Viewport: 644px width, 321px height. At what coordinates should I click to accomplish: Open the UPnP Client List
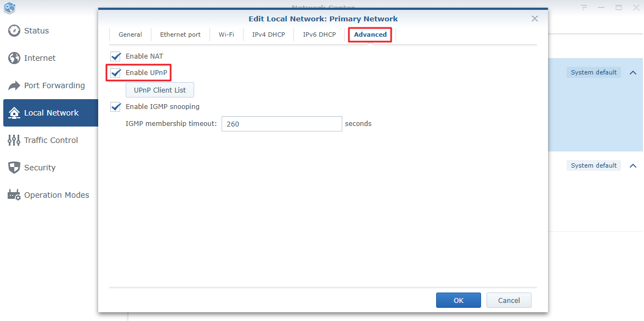(x=160, y=90)
